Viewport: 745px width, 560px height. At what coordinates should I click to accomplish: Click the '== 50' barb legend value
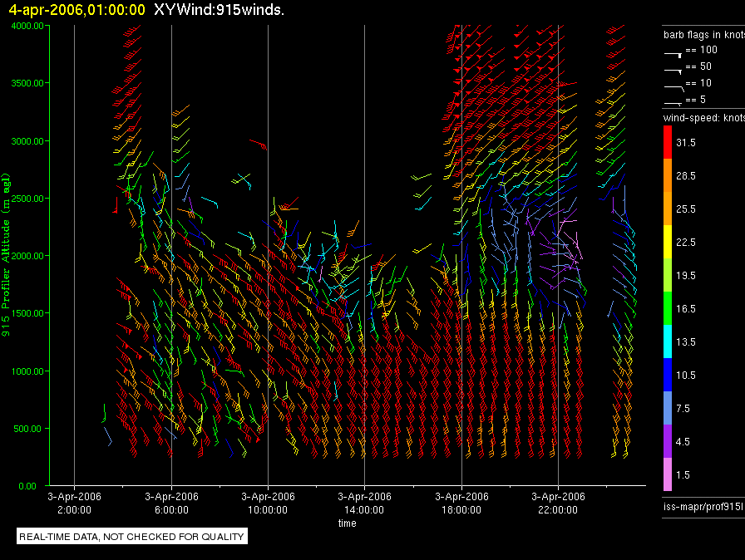[698, 66]
